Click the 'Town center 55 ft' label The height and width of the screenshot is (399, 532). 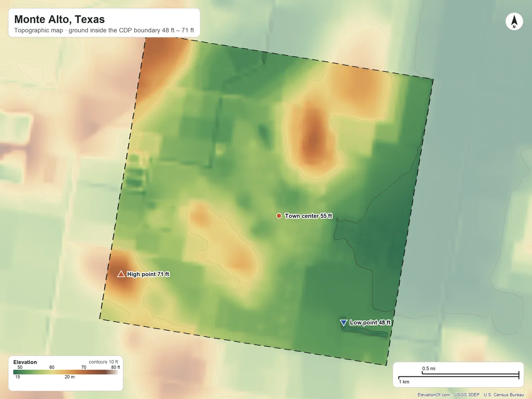309,216
